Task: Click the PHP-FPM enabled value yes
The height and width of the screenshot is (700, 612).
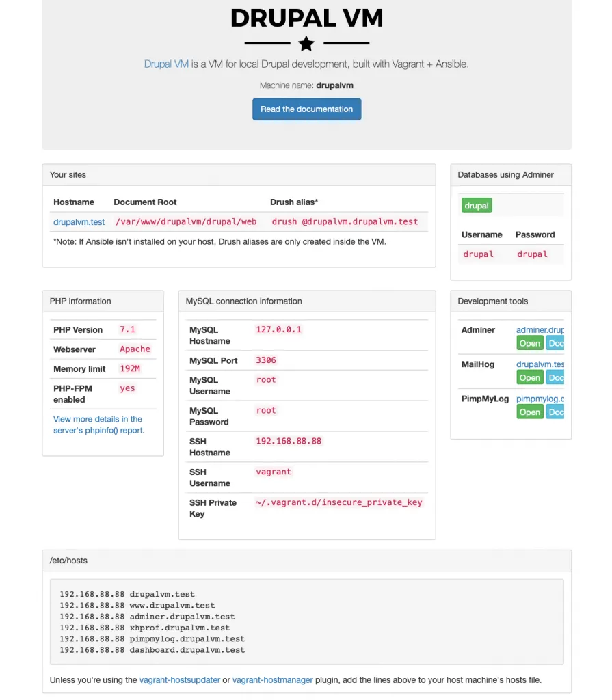Action: (127, 388)
